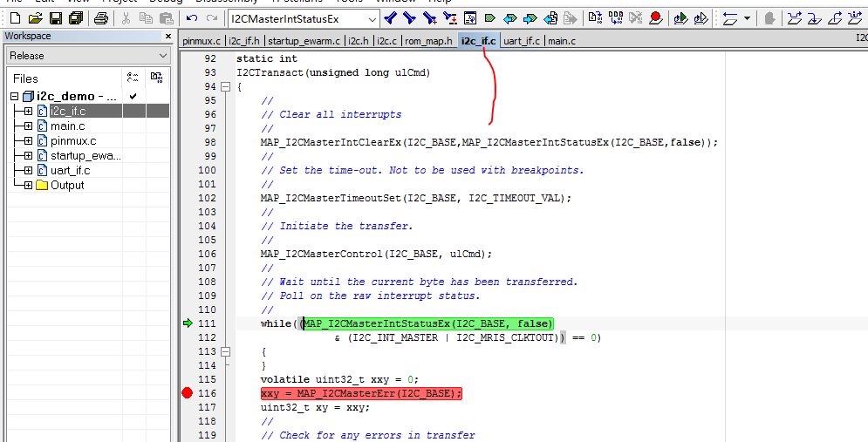868x442 pixels.
Task: Open the I2CMasterIntStatusEx quick search dropdown
Action: coord(372,19)
